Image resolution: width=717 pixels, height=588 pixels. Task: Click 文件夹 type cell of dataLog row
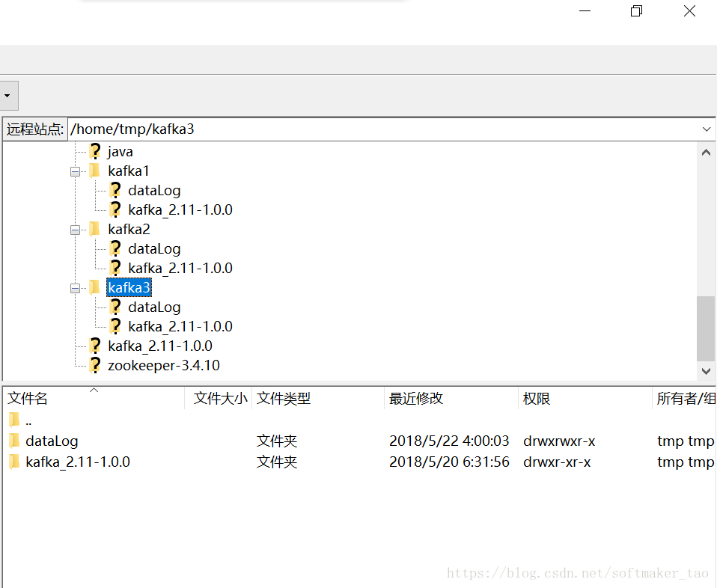[277, 441]
